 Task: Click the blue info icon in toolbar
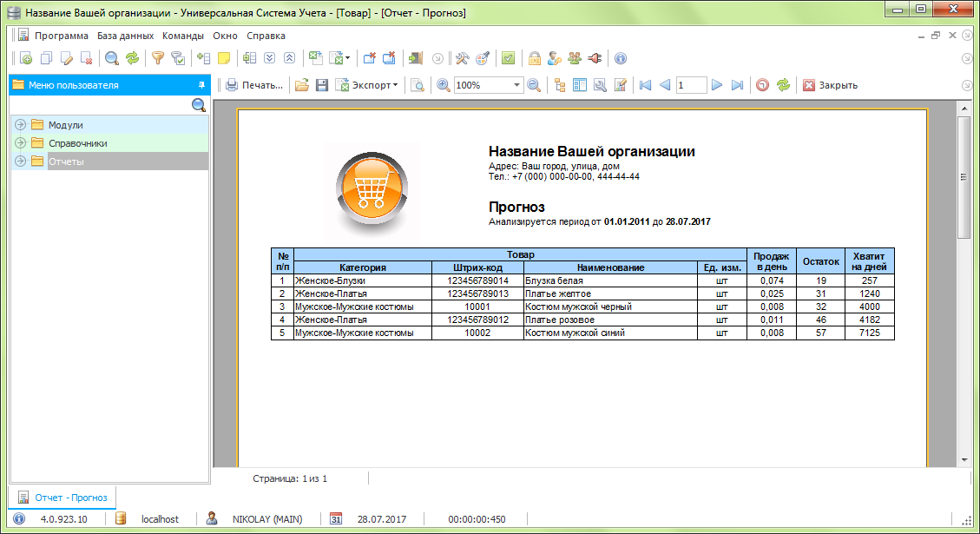(x=620, y=58)
